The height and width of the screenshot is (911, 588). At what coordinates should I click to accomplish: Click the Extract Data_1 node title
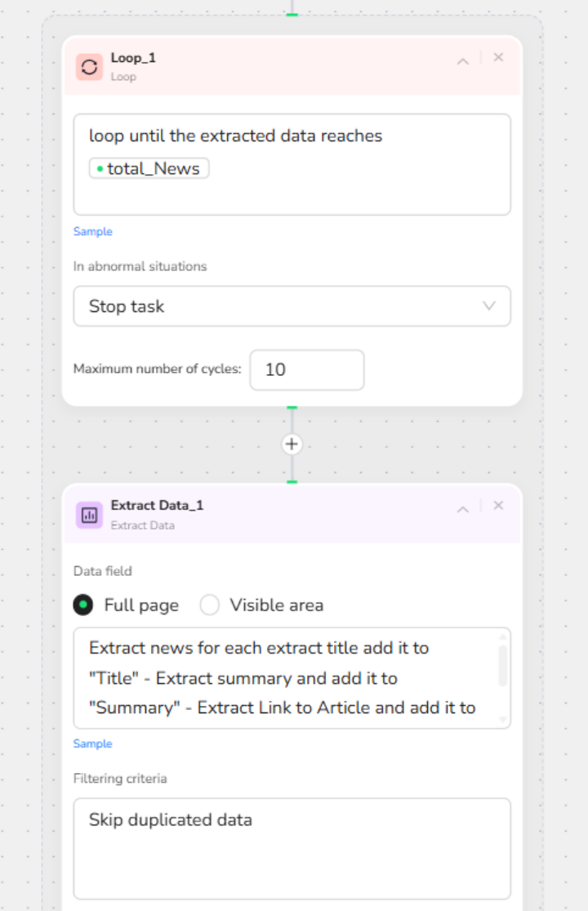pyautogui.click(x=157, y=506)
